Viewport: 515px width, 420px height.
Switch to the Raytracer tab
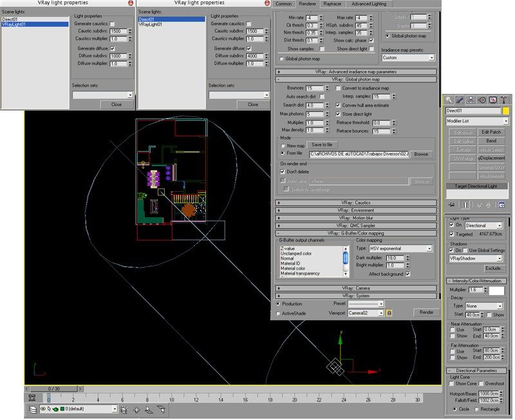tap(332, 4)
